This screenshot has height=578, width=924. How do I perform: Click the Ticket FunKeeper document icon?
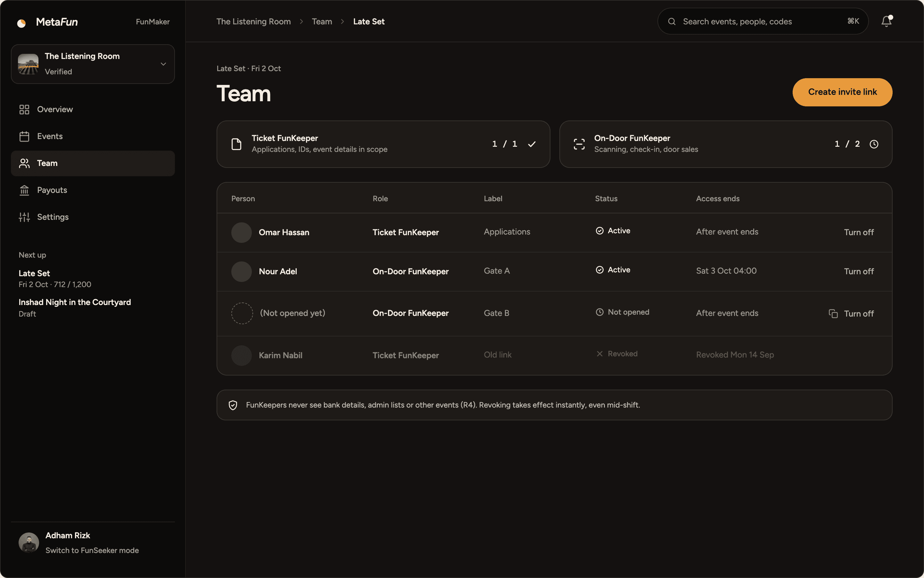(236, 144)
